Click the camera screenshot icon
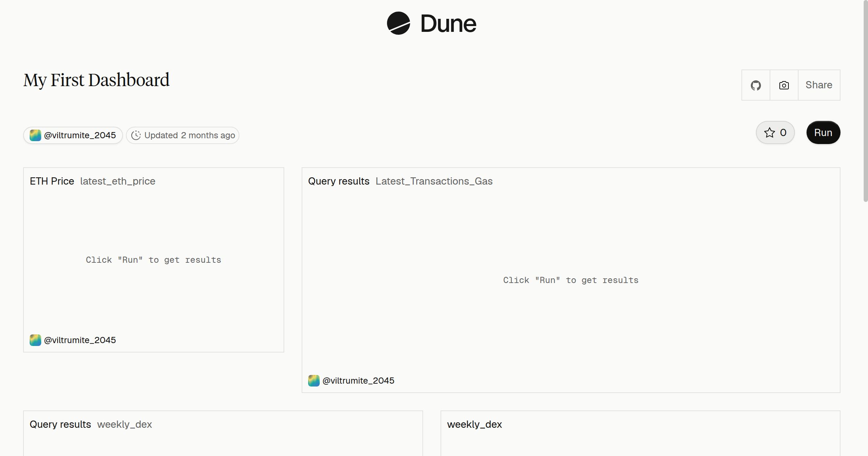 tap(784, 85)
